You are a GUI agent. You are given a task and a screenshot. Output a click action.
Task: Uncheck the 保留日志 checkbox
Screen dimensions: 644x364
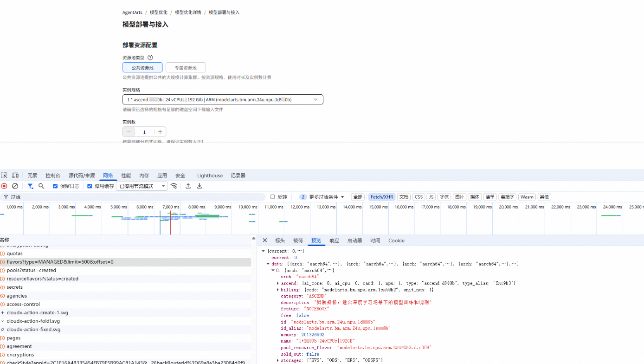[x=56, y=186]
